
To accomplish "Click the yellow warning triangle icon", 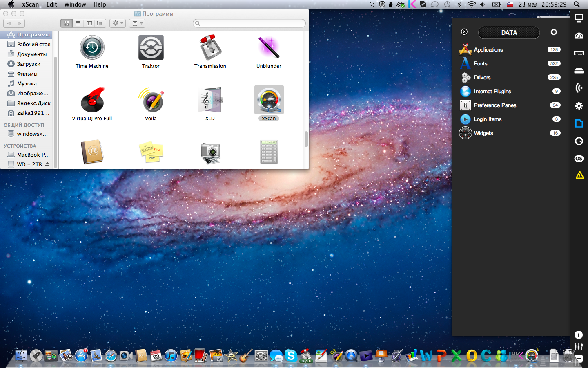I will (x=579, y=175).
